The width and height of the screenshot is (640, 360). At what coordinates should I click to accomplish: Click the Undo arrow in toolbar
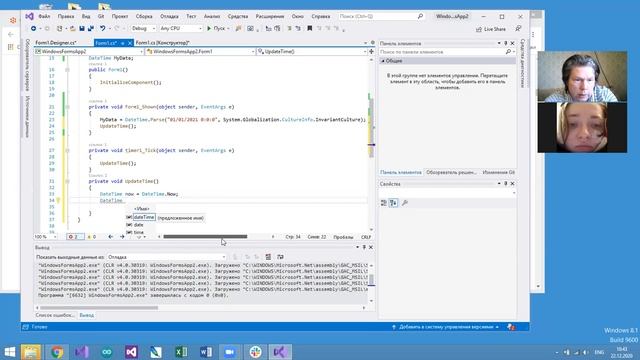click(x=102, y=29)
